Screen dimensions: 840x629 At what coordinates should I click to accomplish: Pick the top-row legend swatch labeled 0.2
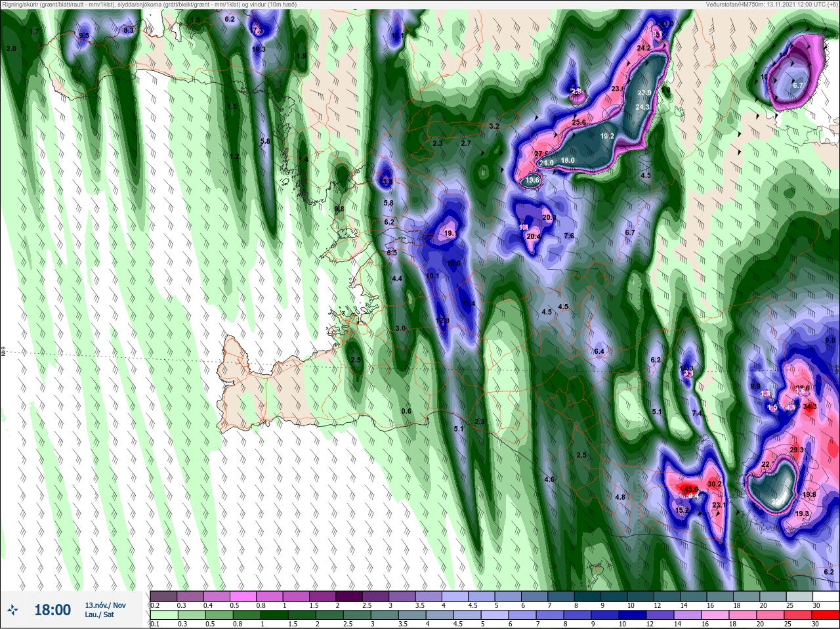point(163,596)
